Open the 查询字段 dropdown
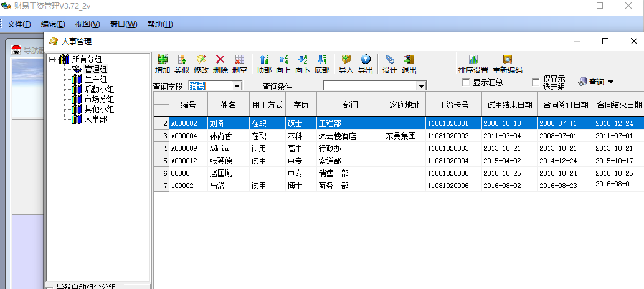The image size is (644, 289). (237, 86)
